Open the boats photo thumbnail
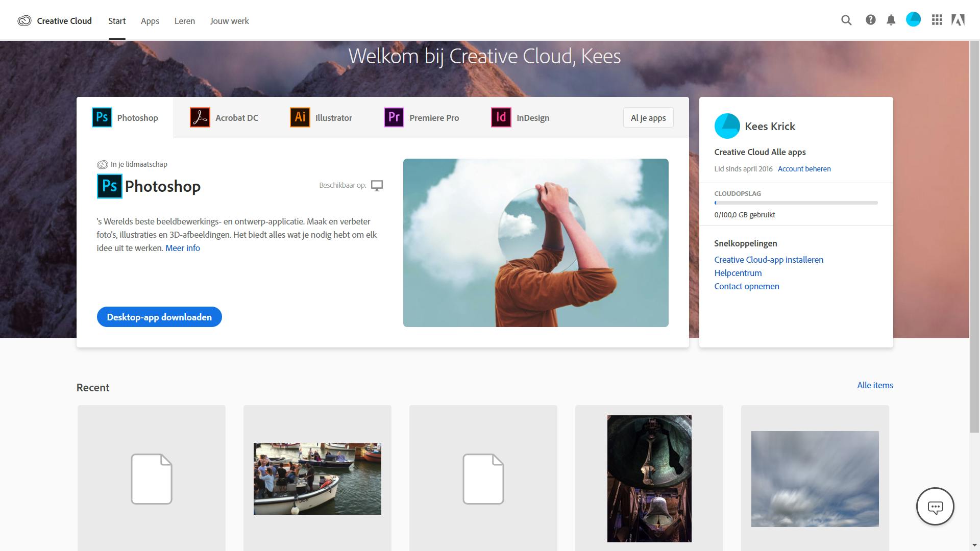This screenshot has height=551, width=980. point(317,479)
